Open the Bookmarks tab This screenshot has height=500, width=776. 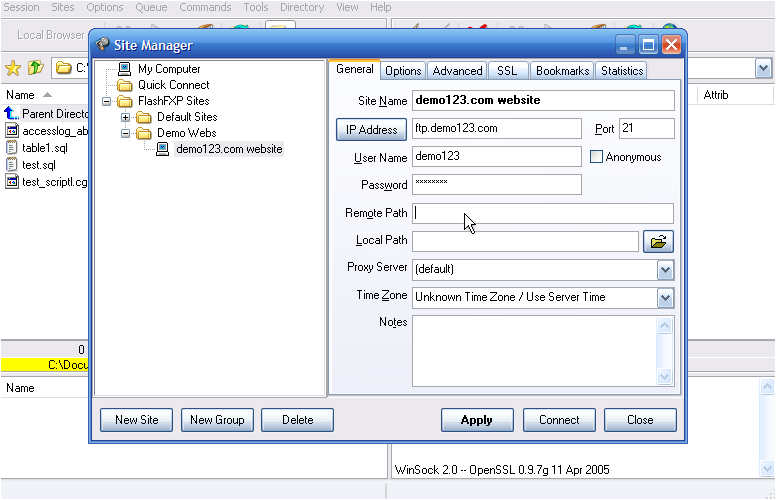[x=562, y=71]
